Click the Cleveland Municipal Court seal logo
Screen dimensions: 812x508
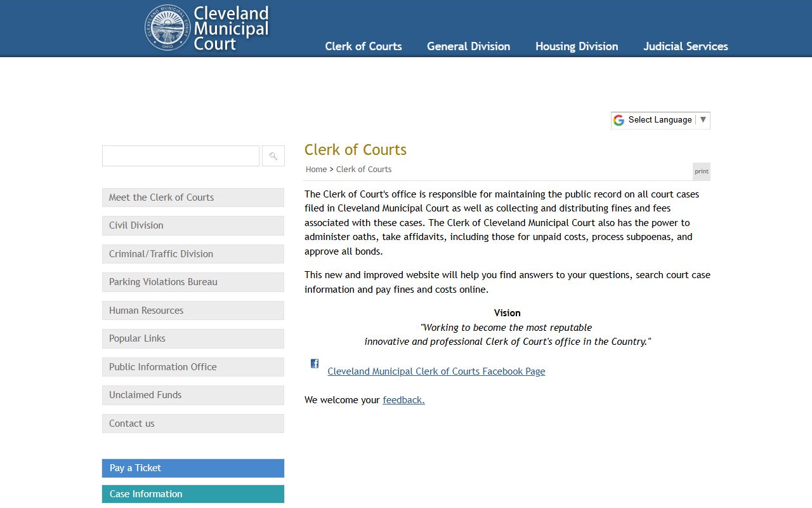coord(167,28)
